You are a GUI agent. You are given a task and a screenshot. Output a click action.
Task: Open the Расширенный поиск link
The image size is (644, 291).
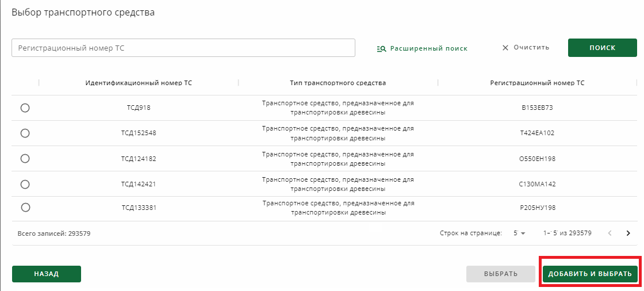click(x=429, y=48)
